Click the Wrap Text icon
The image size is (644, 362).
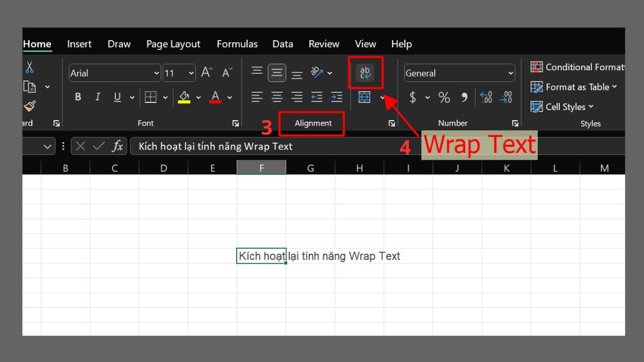(365, 72)
